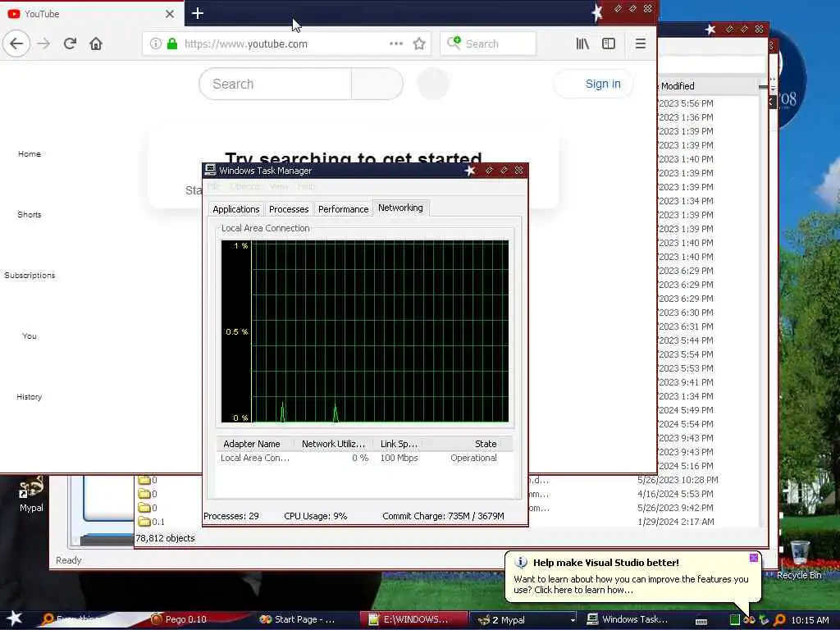Open the browser home page
This screenshot has width=840, height=630.
click(x=96, y=43)
